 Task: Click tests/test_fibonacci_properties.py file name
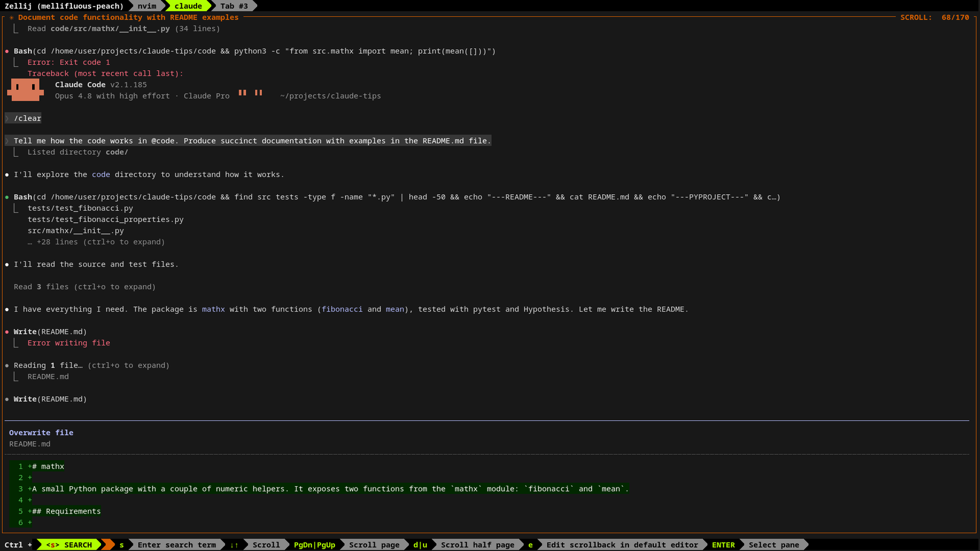point(106,220)
